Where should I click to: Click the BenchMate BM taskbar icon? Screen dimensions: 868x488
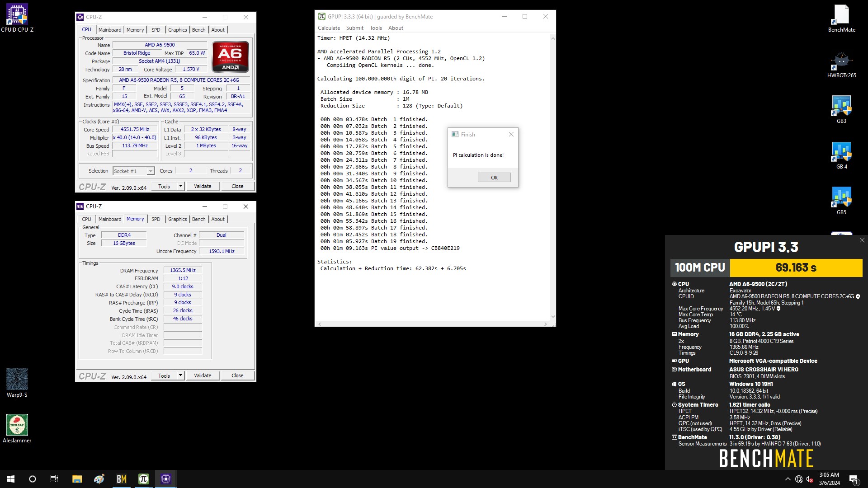point(121,479)
